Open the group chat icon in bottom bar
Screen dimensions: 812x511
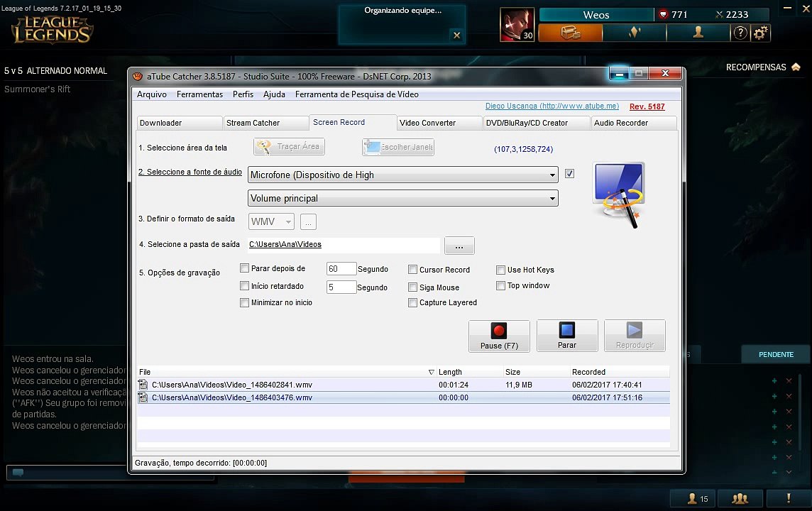click(740, 498)
